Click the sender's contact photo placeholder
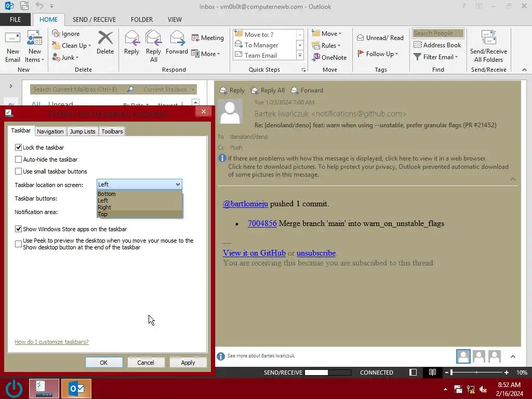532x399 pixels. (x=230, y=111)
